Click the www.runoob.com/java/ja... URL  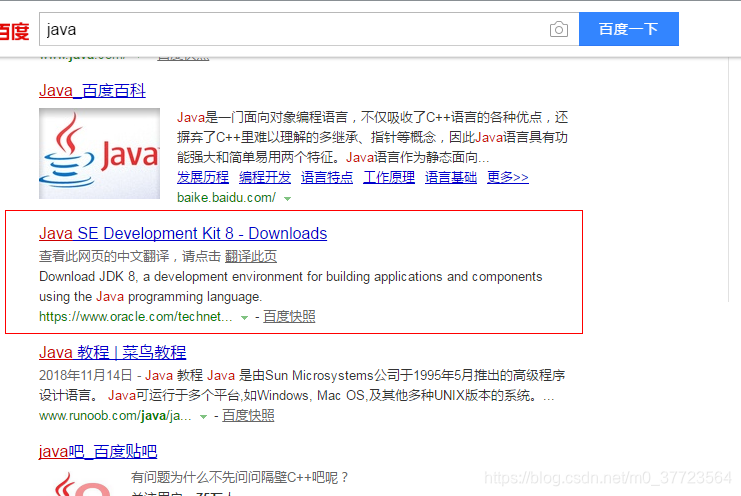[x=115, y=416]
